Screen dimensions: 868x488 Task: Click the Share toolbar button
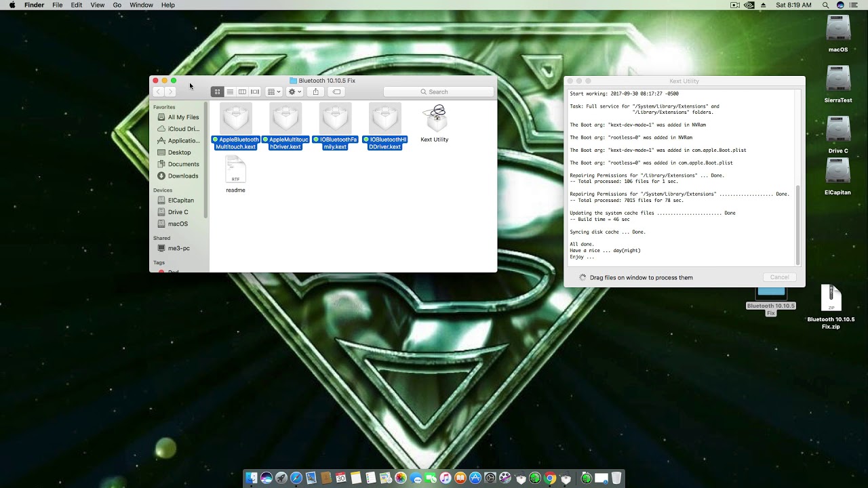(315, 91)
